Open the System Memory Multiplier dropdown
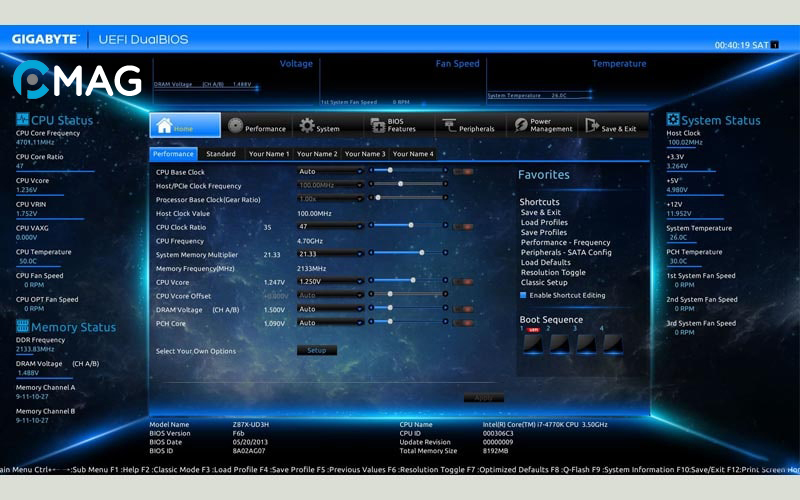This screenshot has width=800, height=500. pyautogui.click(x=330, y=254)
